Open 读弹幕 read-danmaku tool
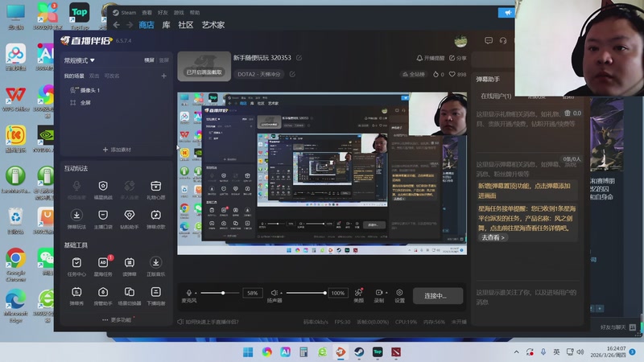Viewport: 644px width, 362px height. click(130, 266)
